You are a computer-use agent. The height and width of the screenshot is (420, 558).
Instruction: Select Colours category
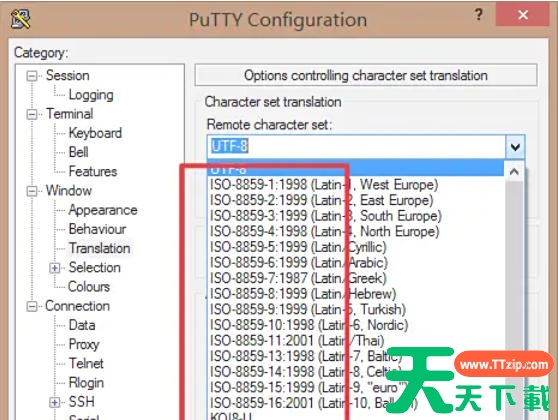tap(89, 287)
